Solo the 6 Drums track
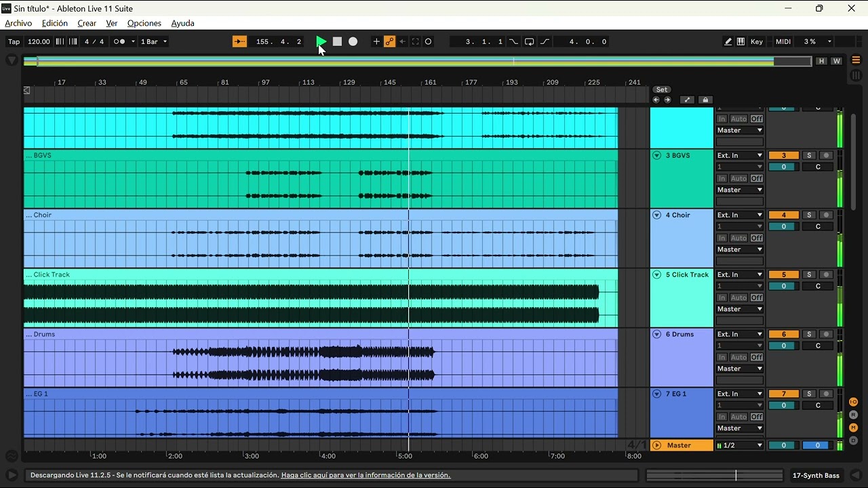The image size is (868, 488). coord(809,334)
